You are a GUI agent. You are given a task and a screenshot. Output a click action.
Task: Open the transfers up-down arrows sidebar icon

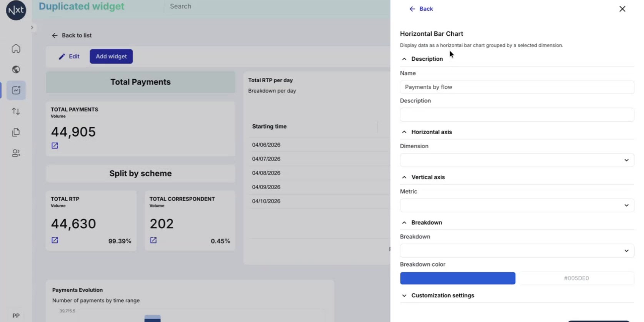pyautogui.click(x=16, y=111)
